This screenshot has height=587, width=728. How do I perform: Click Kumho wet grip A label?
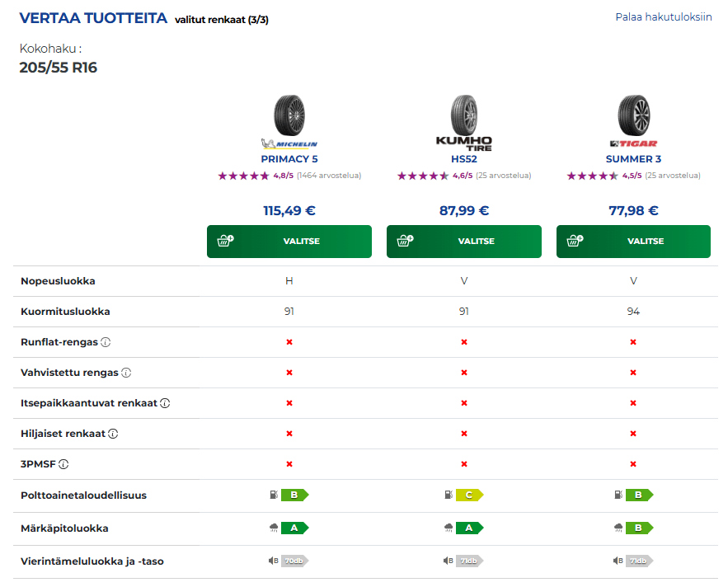pyautogui.click(x=469, y=528)
